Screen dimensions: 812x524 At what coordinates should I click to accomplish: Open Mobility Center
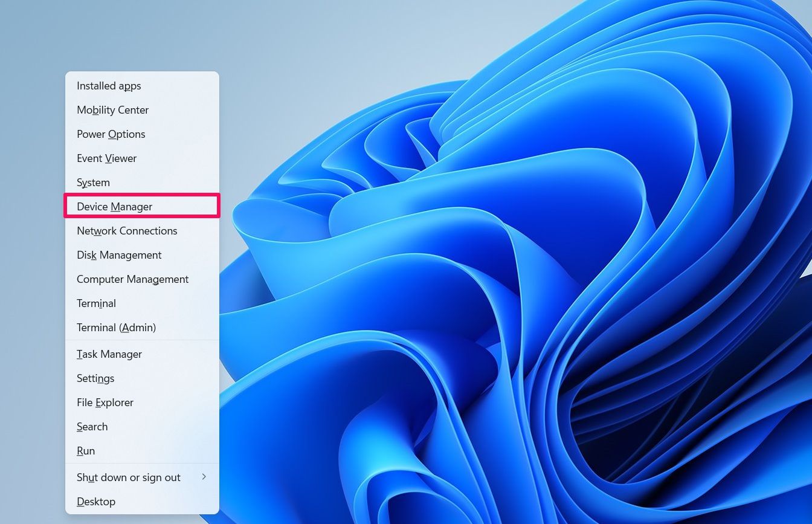(x=112, y=109)
